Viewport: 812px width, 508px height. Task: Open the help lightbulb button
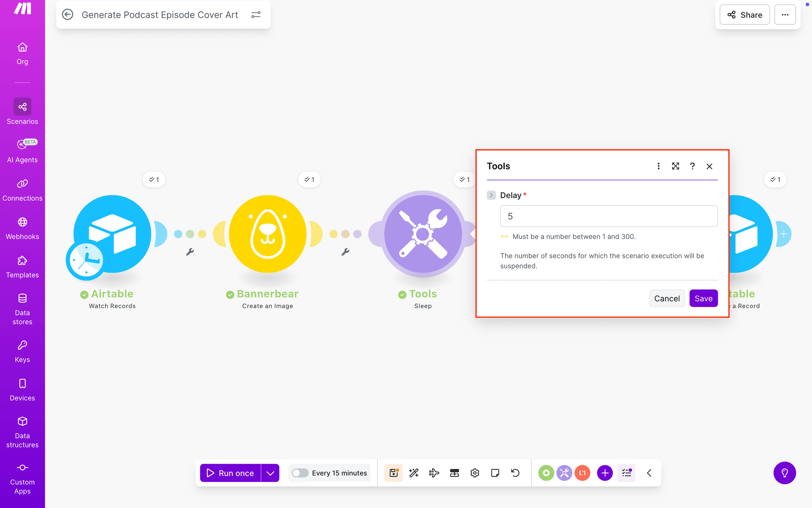[x=784, y=473]
